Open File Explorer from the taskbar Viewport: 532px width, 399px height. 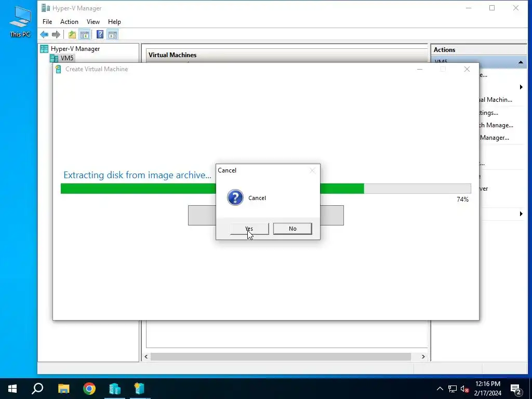[63, 389]
